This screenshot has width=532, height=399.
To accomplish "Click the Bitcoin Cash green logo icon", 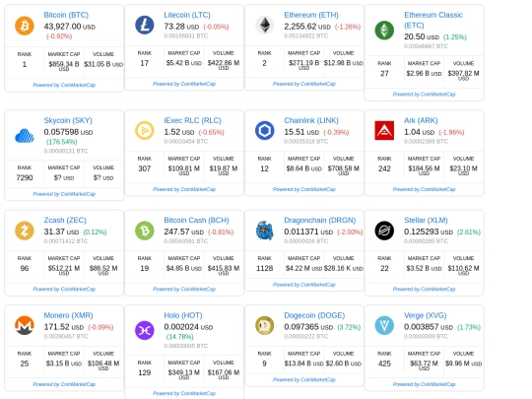I will pos(145,231).
